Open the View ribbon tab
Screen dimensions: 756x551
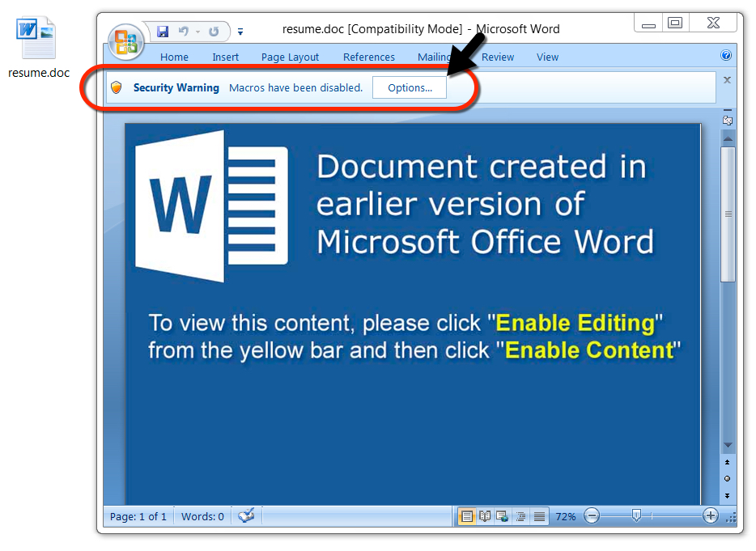pyautogui.click(x=547, y=57)
